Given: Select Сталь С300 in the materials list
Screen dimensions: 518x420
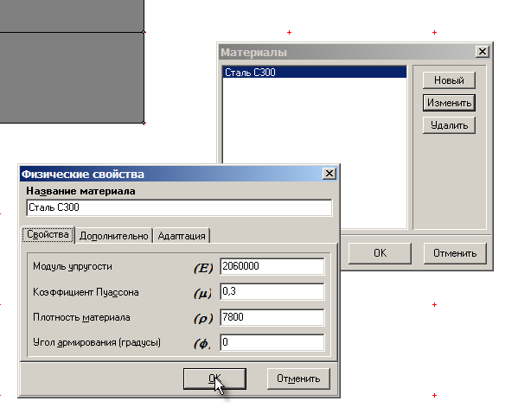Looking at the screenshot, I should coord(315,73).
